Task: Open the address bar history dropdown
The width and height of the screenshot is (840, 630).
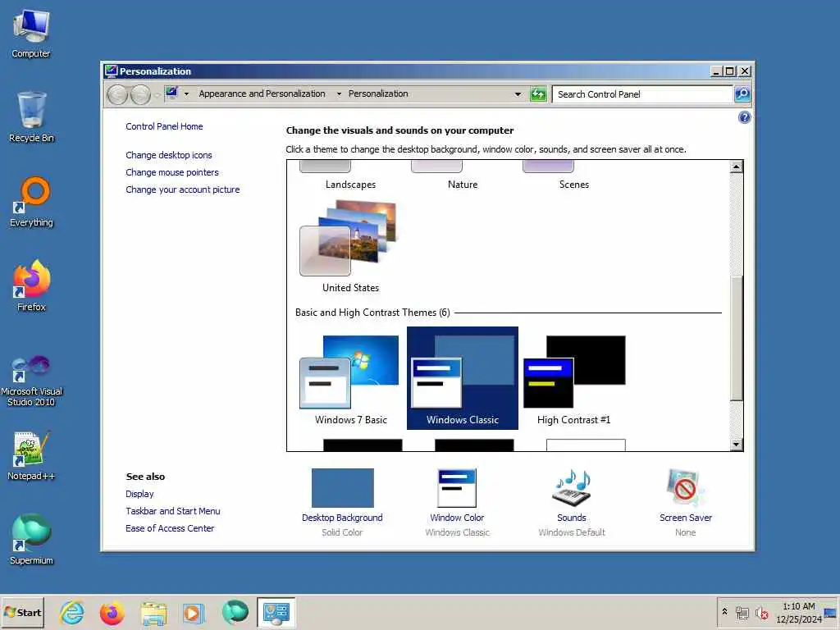Action: tap(518, 94)
